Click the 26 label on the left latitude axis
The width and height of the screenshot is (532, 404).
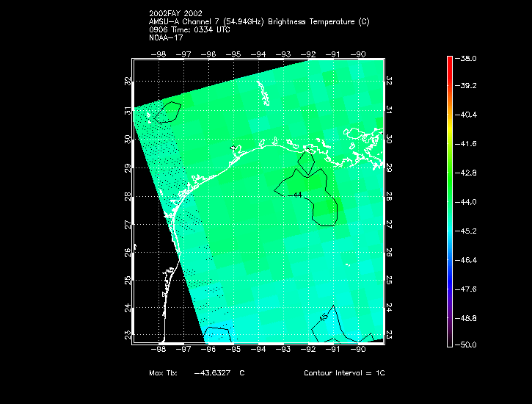128,252
